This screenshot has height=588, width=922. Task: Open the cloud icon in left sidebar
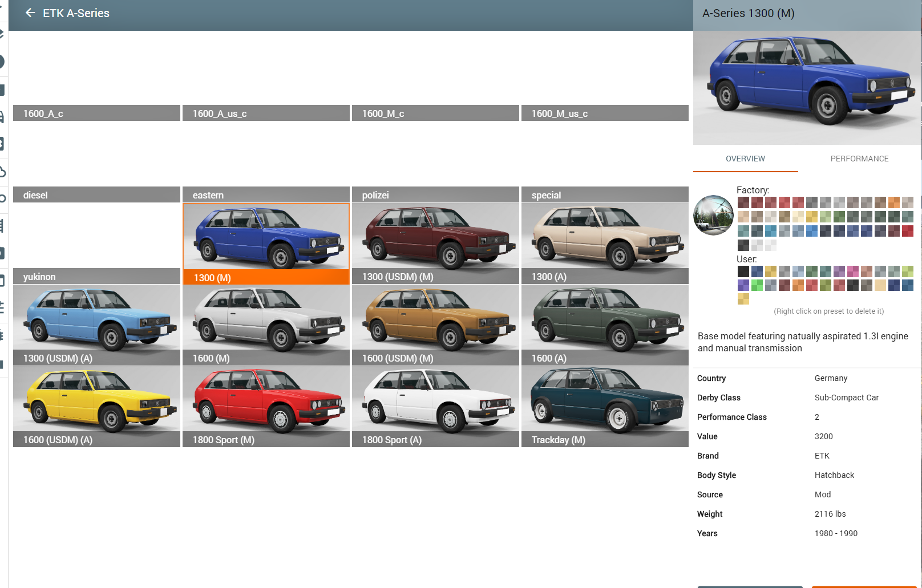3,172
